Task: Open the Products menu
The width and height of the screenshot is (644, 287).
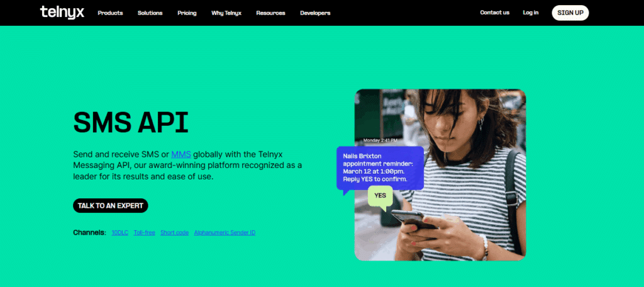Action: (x=110, y=13)
